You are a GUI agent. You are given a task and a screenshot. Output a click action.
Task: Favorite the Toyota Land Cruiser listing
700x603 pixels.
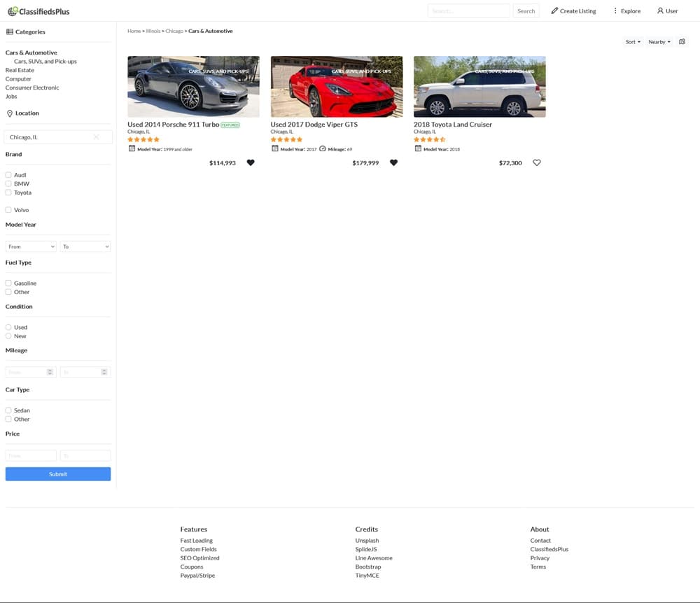point(537,162)
